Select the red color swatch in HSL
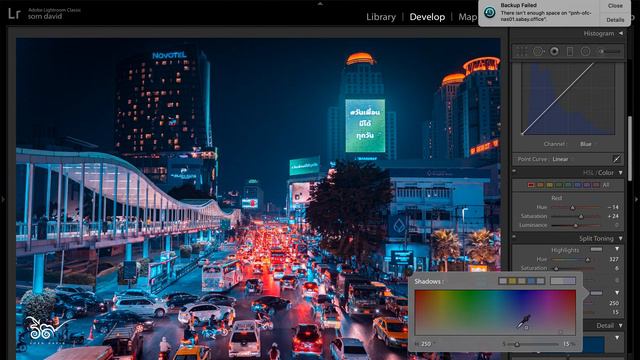Image resolution: width=640 pixels, height=360 pixels. pos(531,185)
